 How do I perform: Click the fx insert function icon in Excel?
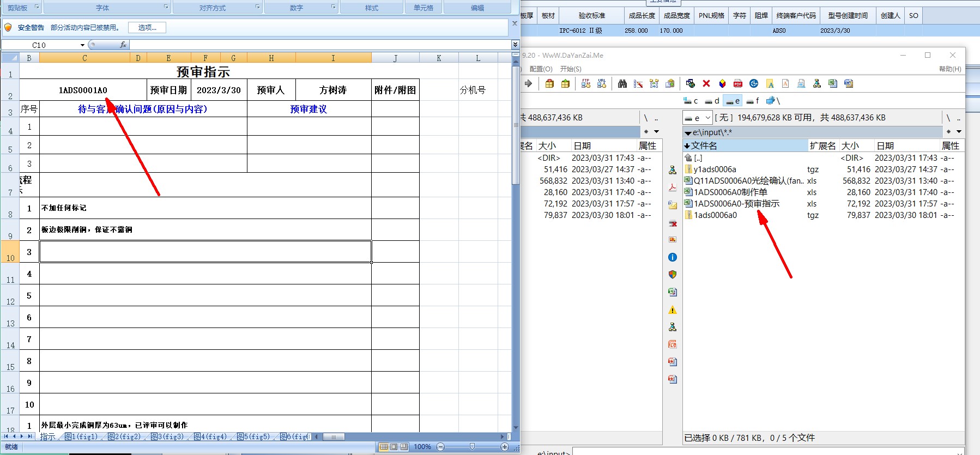click(123, 45)
